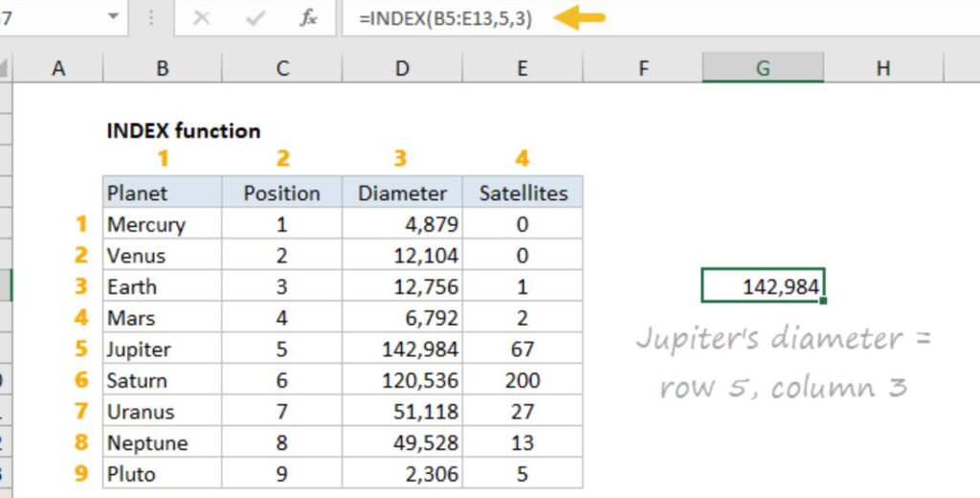Image resolution: width=980 pixels, height=498 pixels.
Task: Select Saturn diameter 120,536
Action: (x=403, y=380)
